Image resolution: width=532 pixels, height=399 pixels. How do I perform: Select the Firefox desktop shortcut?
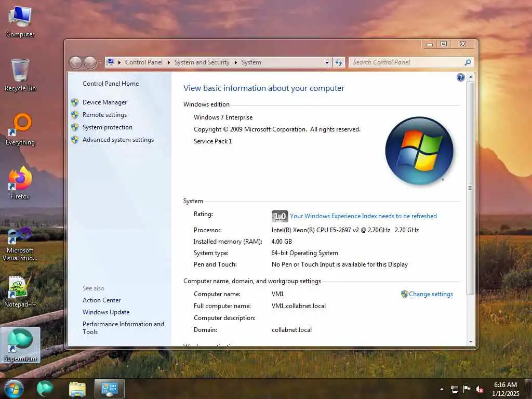point(20,183)
